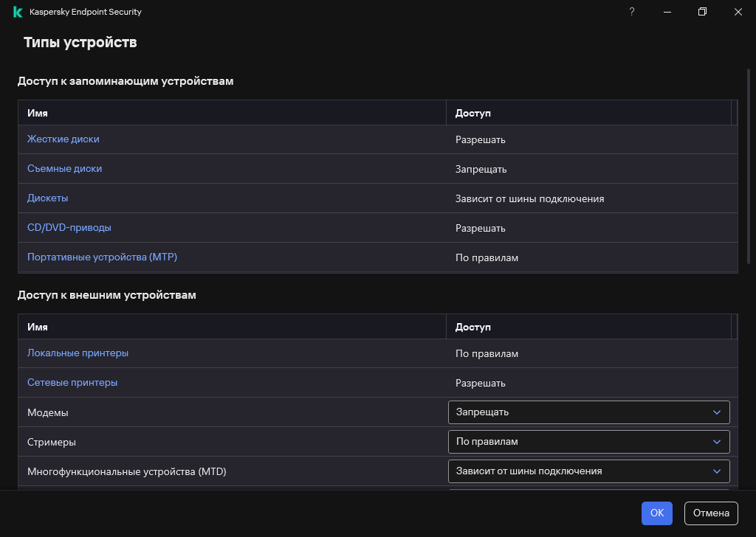Expand the Модемы access dropdown
Screen dimensions: 756x537
588,412
